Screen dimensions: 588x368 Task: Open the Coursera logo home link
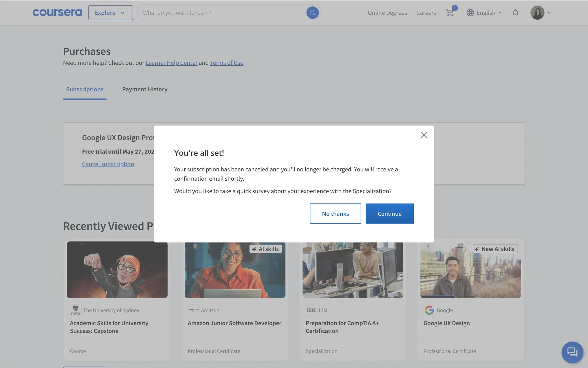57,13
